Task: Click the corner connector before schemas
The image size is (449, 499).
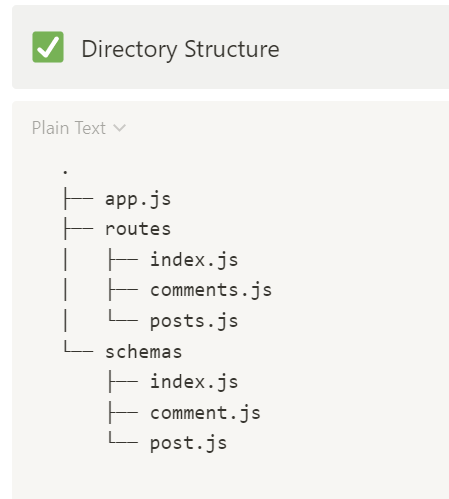Action: tap(78, 347)
